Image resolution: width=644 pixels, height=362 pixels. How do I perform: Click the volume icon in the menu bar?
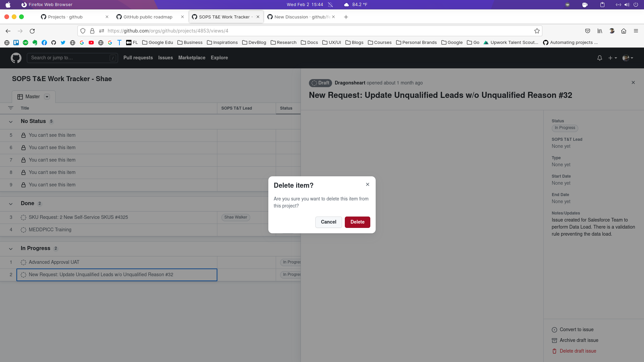coord(627,5)
